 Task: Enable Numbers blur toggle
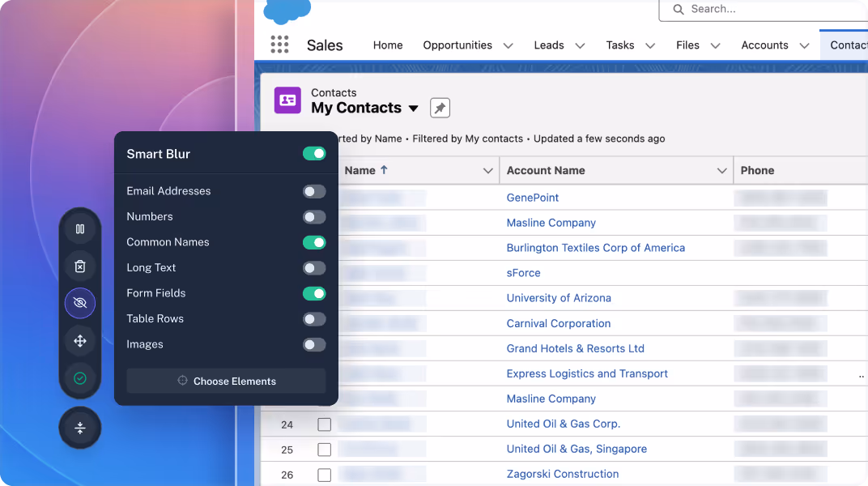(314, 217)
